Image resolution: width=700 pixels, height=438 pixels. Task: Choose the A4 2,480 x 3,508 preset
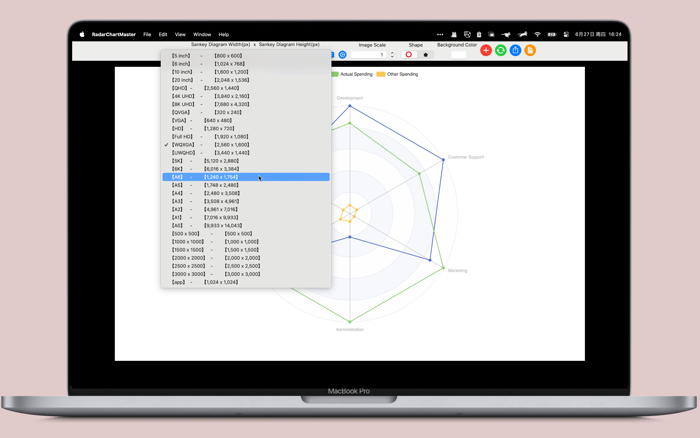click(246, 193)
